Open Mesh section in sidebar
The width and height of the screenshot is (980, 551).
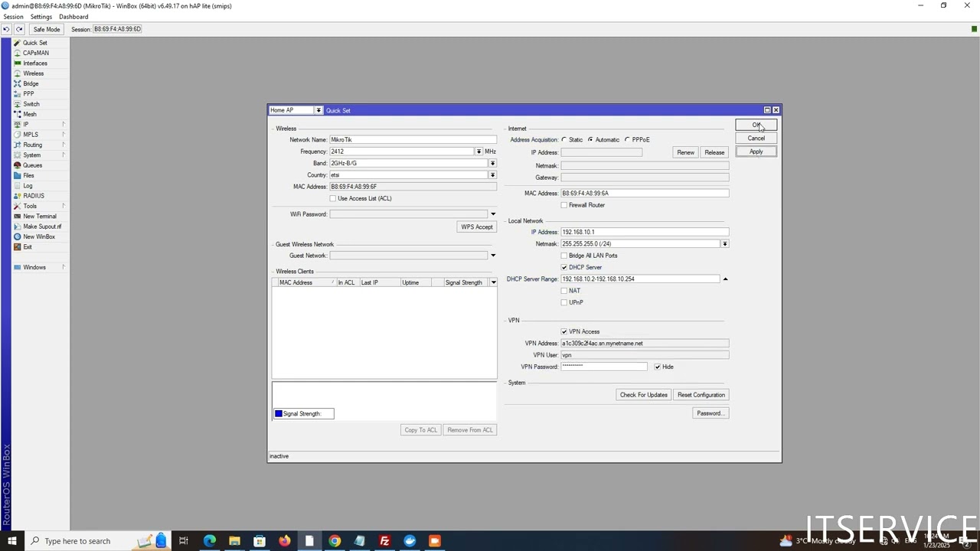point(29,114)
